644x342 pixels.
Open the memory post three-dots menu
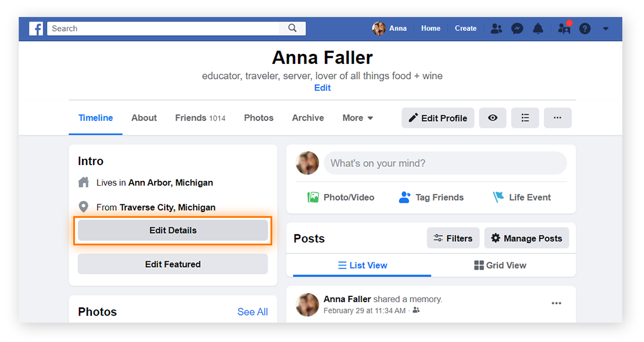click(x=556, y=303)
